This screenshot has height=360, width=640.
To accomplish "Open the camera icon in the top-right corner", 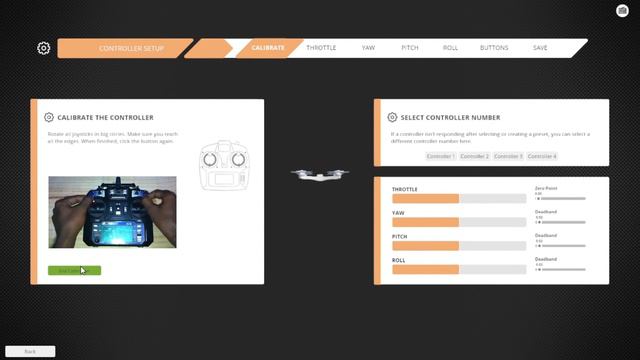I will pos(622,11).
